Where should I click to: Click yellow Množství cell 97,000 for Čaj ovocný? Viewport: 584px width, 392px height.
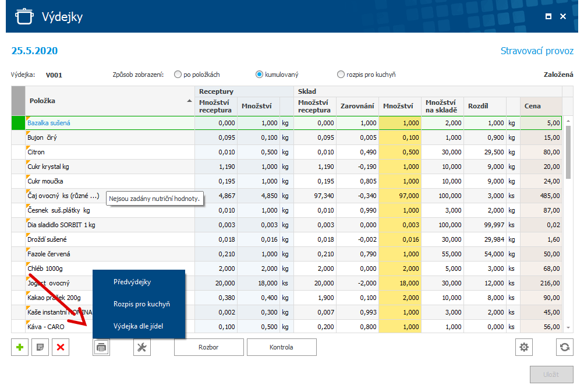(400, 196)
